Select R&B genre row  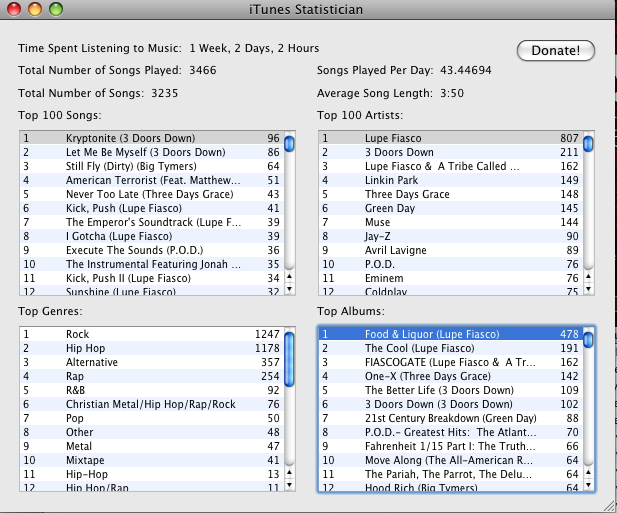point(152,390)
